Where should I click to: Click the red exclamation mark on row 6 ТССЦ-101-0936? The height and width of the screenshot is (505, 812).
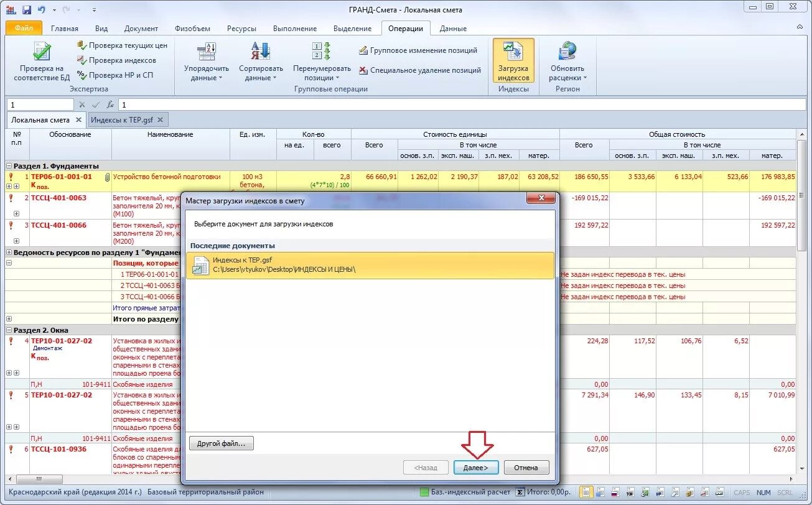[x=11, y=449]
